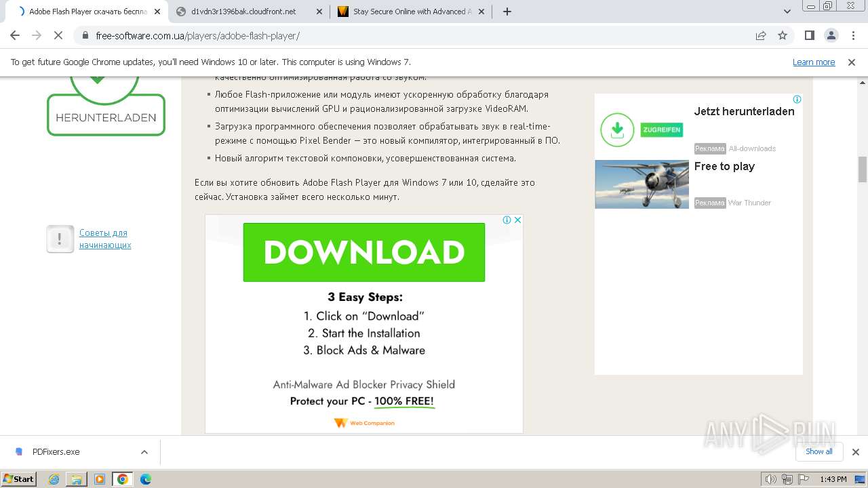View site information lock icon
The width and height of the screenshot is (868, 488).
pos(85,35)
